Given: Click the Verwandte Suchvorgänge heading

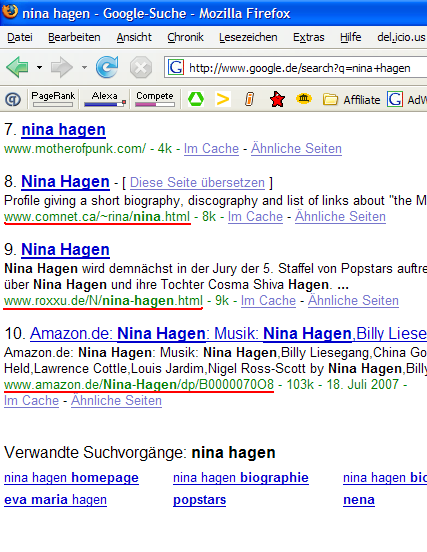Looking at the screenshot, I should coord(140,453).
